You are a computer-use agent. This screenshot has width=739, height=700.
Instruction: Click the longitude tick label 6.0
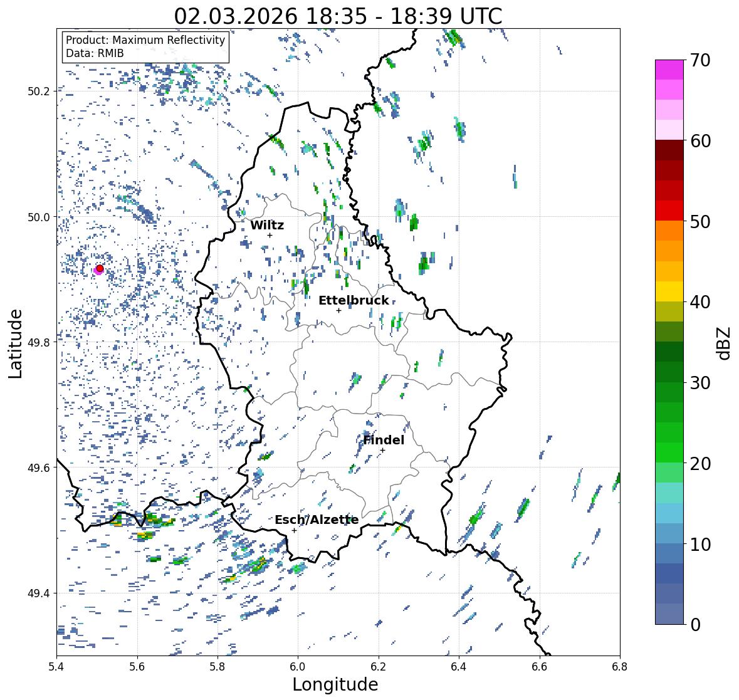298,667
